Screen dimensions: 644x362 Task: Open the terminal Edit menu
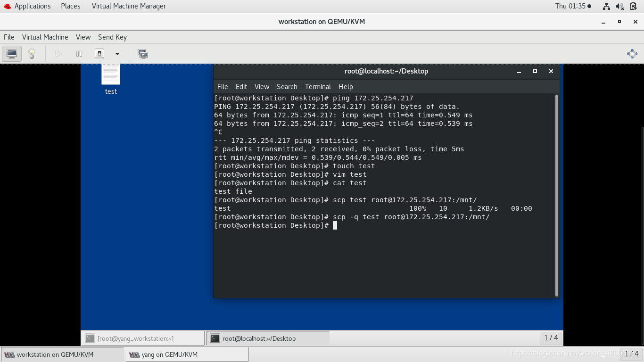pyautogui.click(x=241, y=87)
